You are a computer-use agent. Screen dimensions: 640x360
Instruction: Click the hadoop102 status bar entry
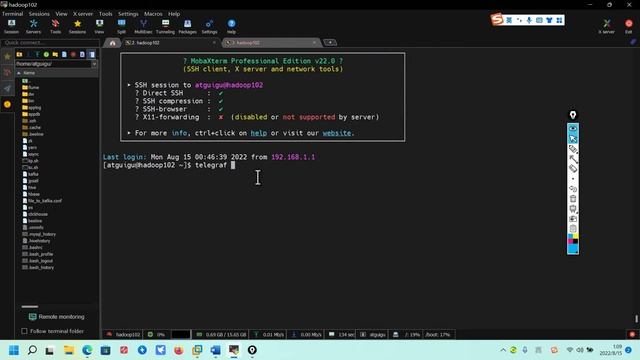pyautogui.click(x=123, y=335)
